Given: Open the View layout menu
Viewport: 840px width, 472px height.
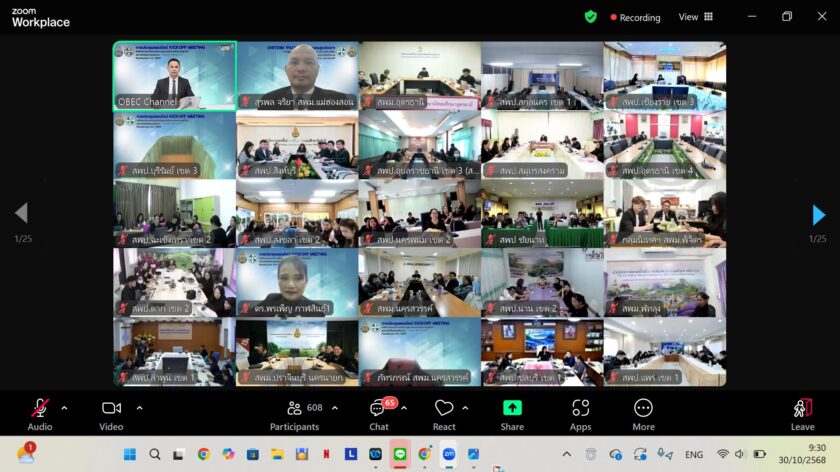Looking at the screenshot, I should tap(696, 17).
